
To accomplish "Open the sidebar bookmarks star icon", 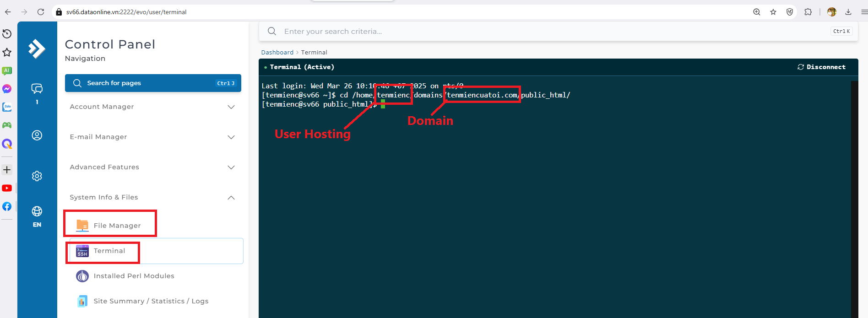I will 7,52.
